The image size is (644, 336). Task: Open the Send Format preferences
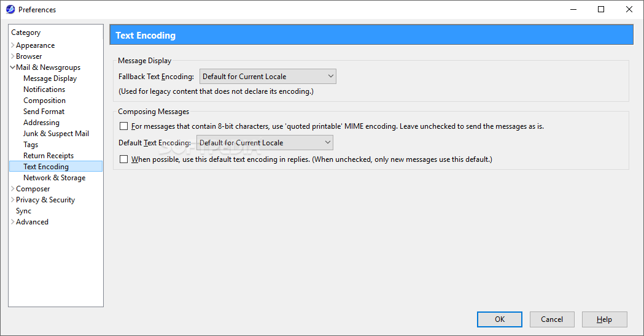click(44, 112)
